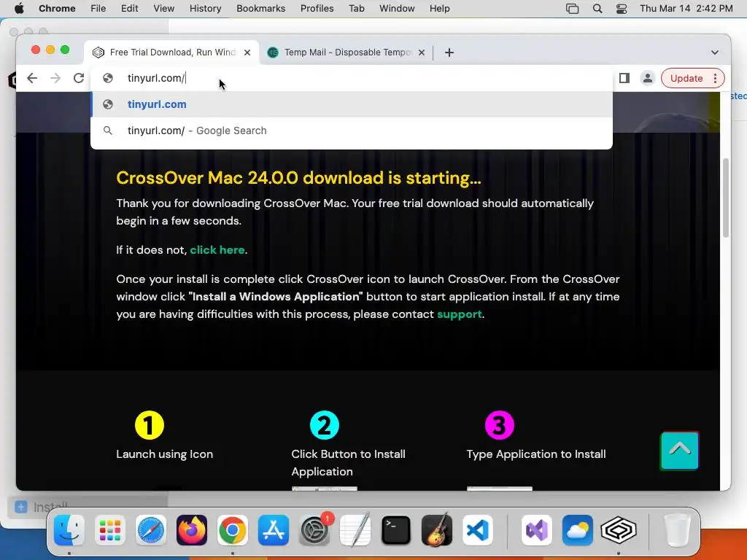Screen dimensions: 747x560
Task: Choose the tinyurl.com/ Google Search suggestion
Action: click(352, 131)
